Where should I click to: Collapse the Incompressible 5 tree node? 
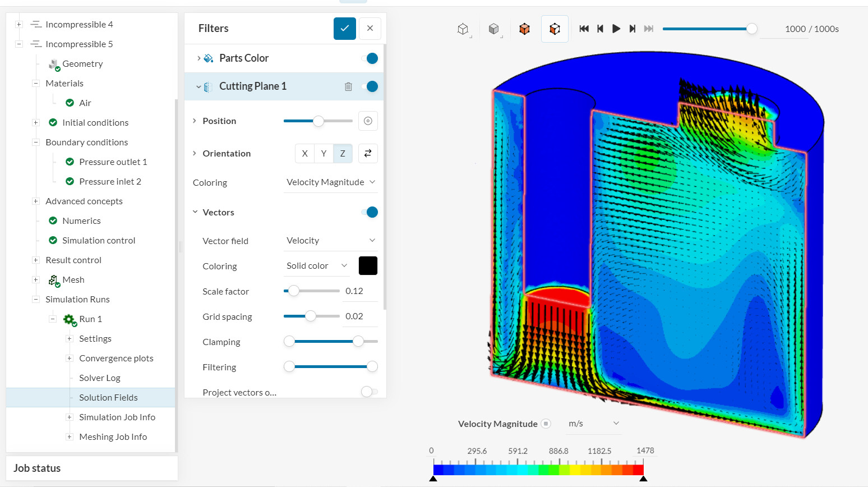point(19,44)
